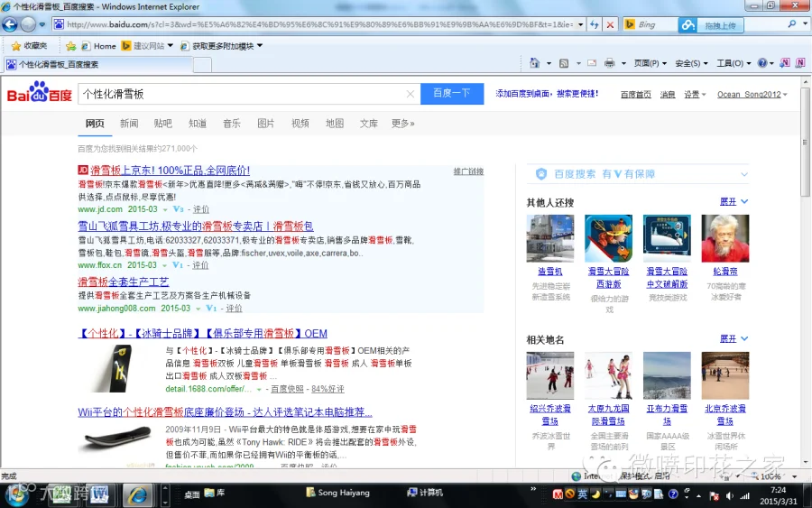Viewport: 812px width, 508px height.
Task: Switch to the 视频 search tab
Action: coord(300,124)
